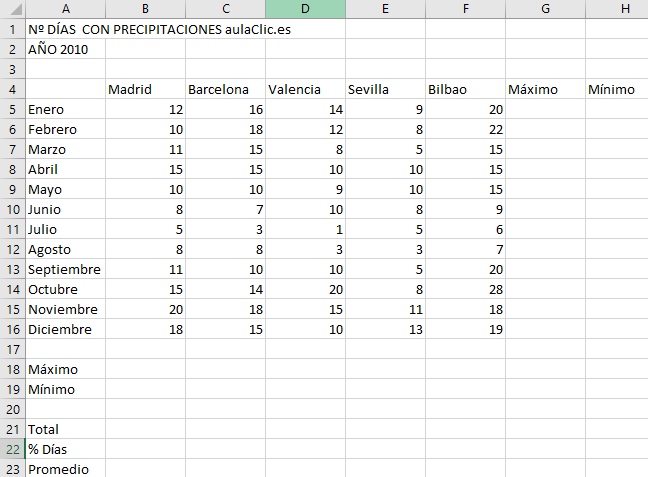Select Valencia's Julio value 1
The width and height of the screenshot is (648, 477).
click(306, 229)
